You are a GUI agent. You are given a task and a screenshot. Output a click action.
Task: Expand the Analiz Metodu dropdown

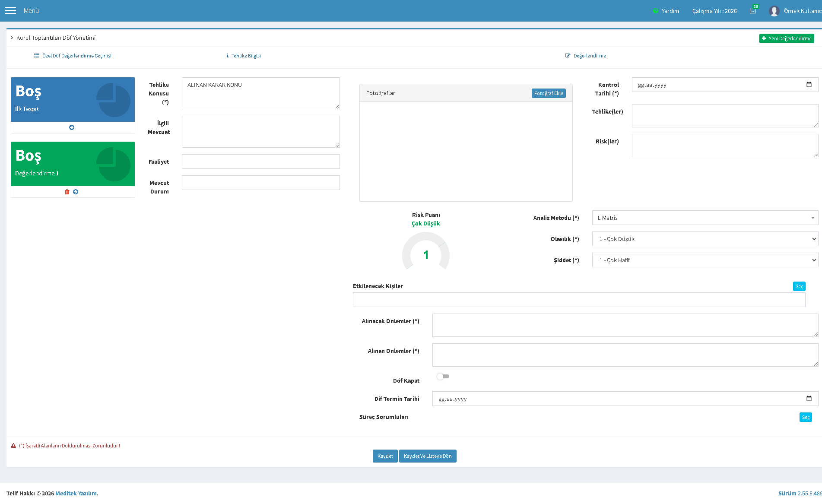705,218
